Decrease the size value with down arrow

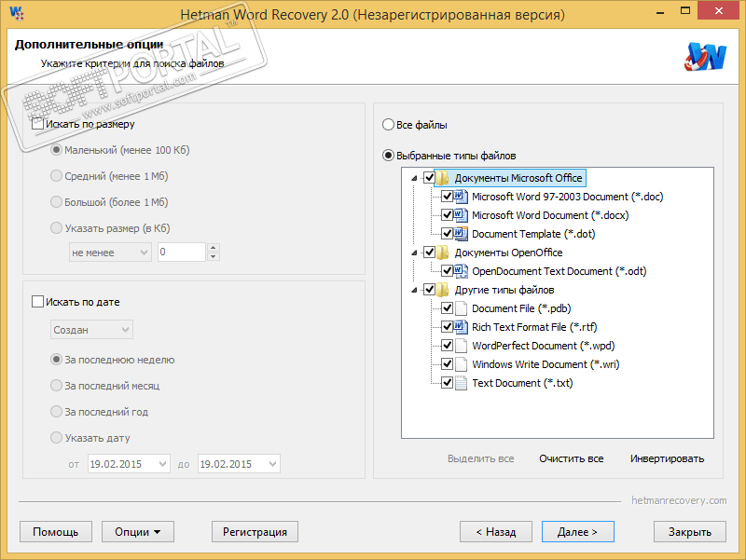pos(214,257)
